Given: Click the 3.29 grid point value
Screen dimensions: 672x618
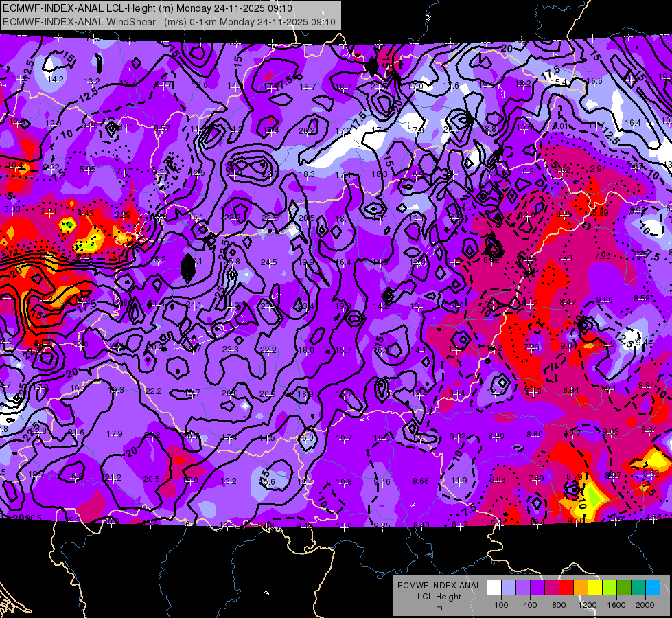Looking at the screenshot, I should (123, 215).
